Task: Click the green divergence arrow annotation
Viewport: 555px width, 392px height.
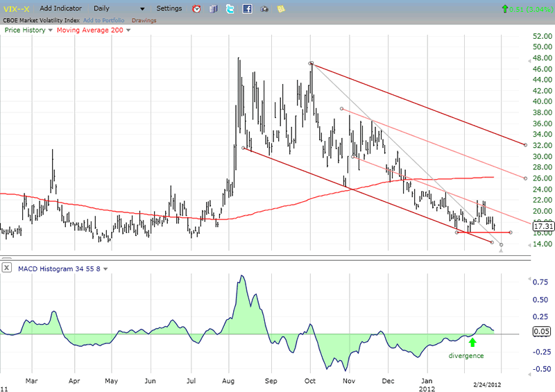Action: point(472,342)
